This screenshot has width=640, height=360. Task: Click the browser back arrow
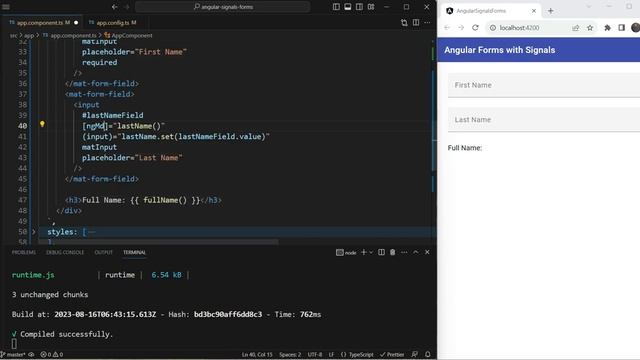point(447,28)
